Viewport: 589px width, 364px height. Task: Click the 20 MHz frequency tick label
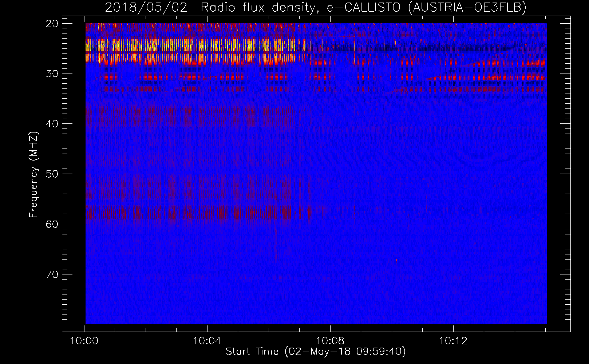[x=53, y=24]
